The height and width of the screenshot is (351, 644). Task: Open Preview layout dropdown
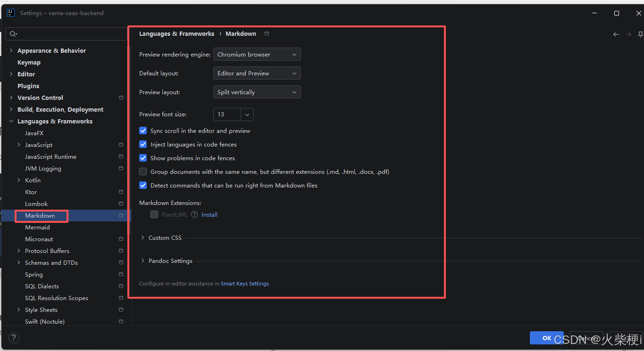[x=257, y=92]
